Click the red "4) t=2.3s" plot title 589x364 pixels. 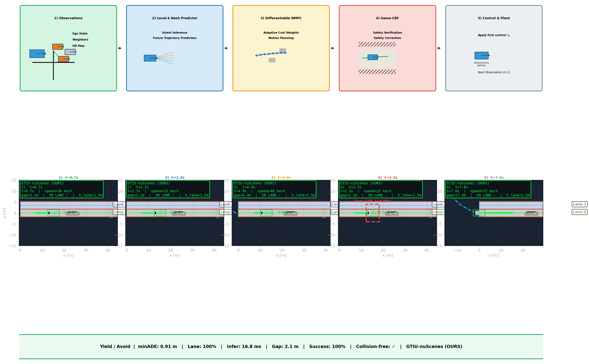(388, 177)
